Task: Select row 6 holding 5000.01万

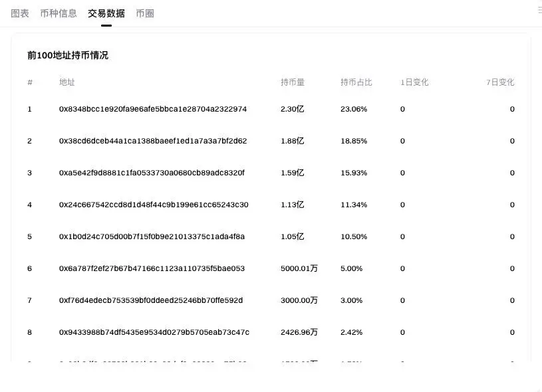Action: click(298, 268)
